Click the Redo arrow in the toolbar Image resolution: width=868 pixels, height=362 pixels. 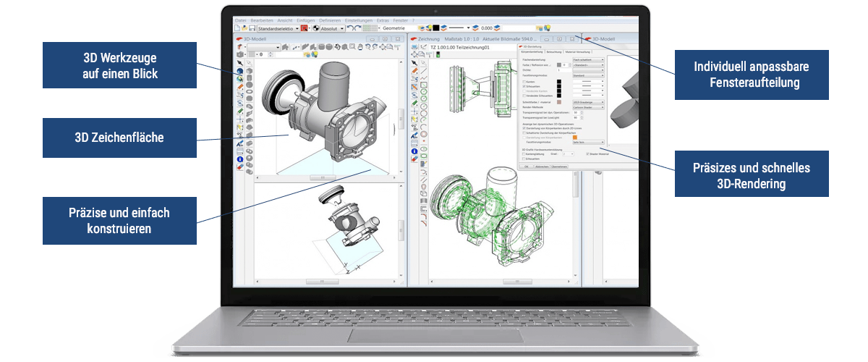click(358, 28)
